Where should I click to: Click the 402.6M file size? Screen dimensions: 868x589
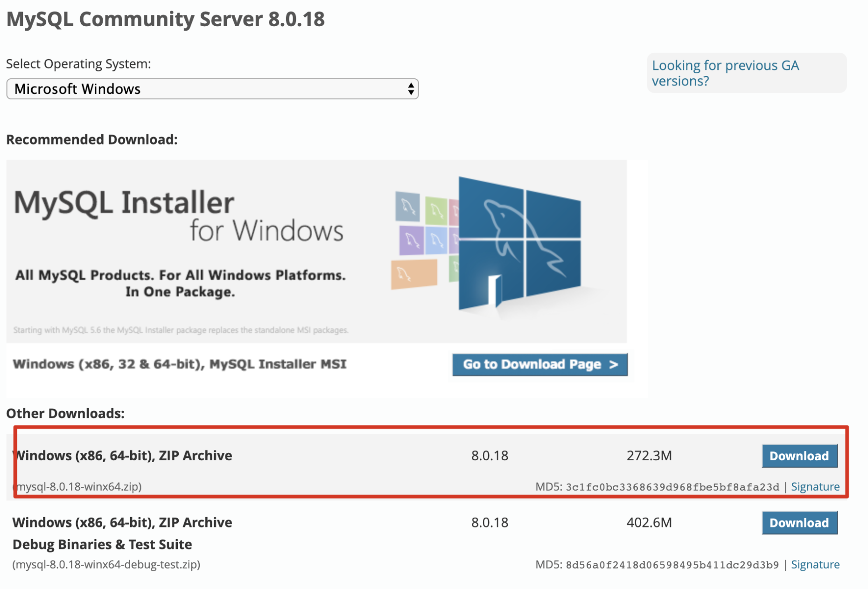point(649,522)
